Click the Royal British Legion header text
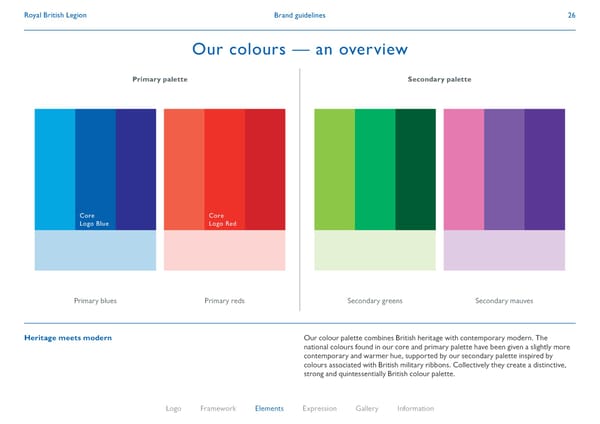Image resolution: width=600 pixels, height=424 pixels. coord(51,16)
